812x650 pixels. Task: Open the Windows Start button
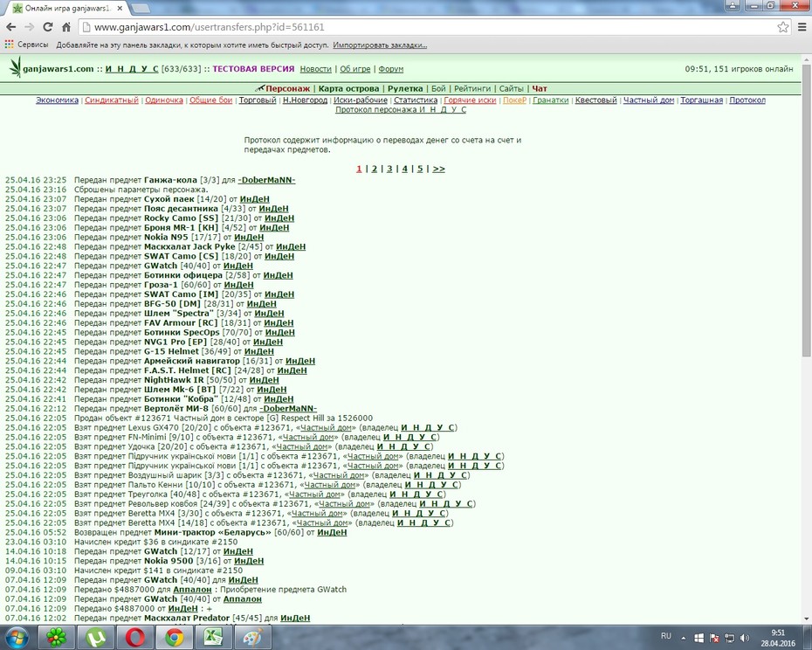[17, 637]
